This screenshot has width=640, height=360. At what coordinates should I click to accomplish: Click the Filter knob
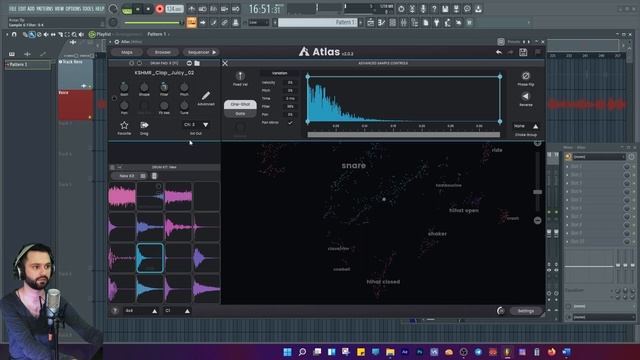164,87
